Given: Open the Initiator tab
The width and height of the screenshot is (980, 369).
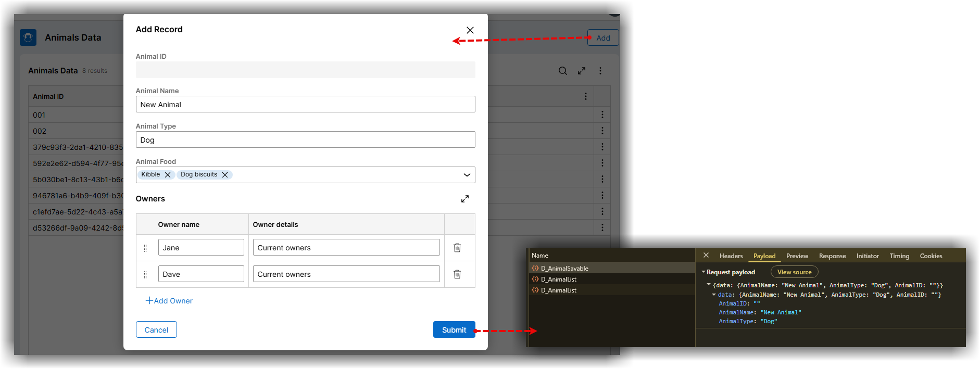Looking at the screenshot, I should [868, 256].
